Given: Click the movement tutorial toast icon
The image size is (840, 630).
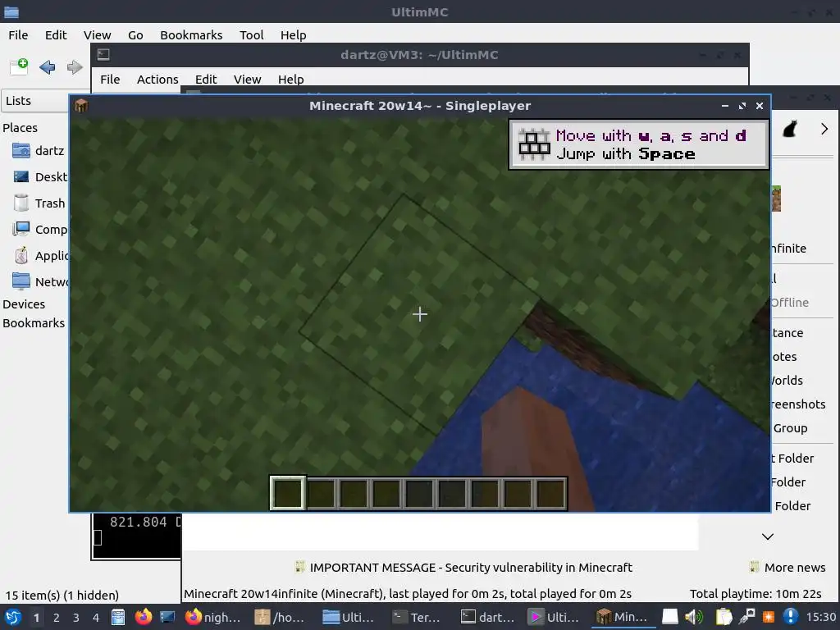Looking at the screenshot, I should point(534,144).
